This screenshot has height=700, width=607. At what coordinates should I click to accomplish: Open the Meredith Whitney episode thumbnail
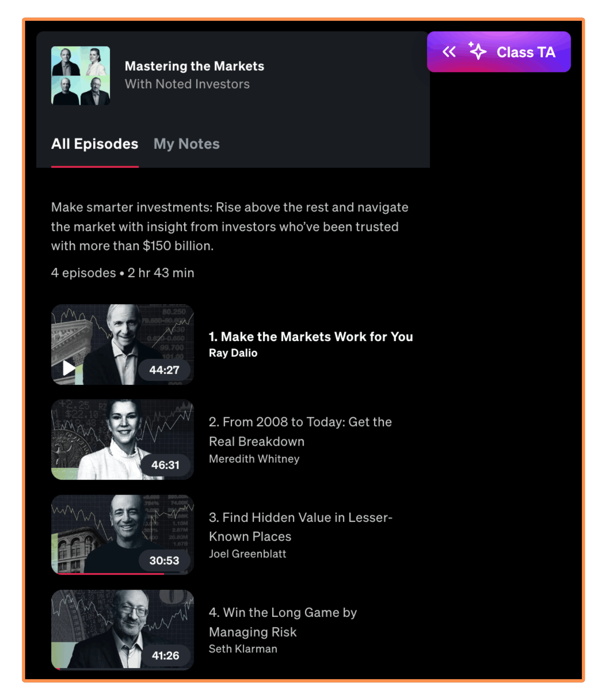click(x=122, y=439)
